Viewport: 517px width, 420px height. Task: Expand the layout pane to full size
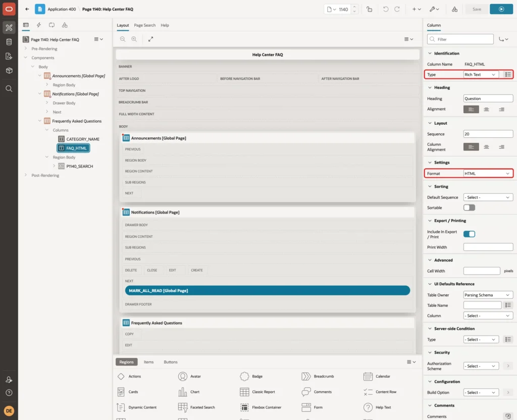tap(150, 39)
